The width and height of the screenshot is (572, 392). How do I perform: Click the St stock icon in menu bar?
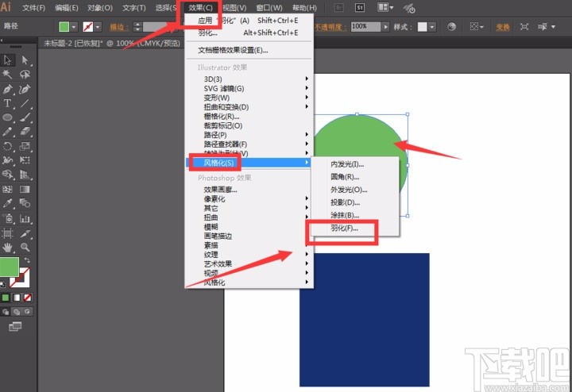pos(360,8)
